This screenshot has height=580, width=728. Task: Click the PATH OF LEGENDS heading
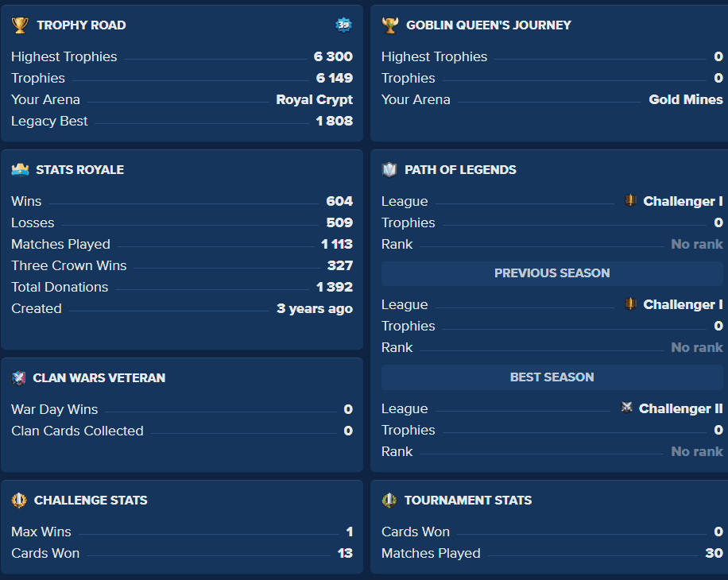(x=460, y=170)
